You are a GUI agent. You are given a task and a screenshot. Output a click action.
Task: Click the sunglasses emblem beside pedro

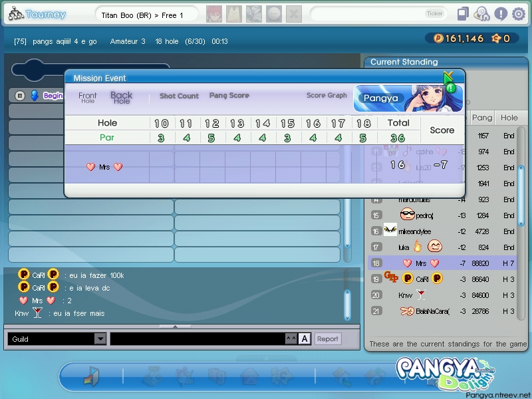pos(407,215)
